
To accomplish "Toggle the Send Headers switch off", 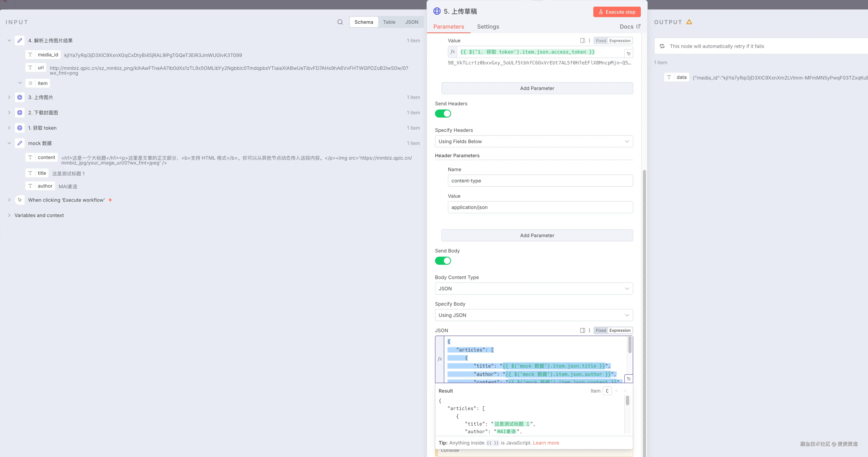I will (443, 114).
